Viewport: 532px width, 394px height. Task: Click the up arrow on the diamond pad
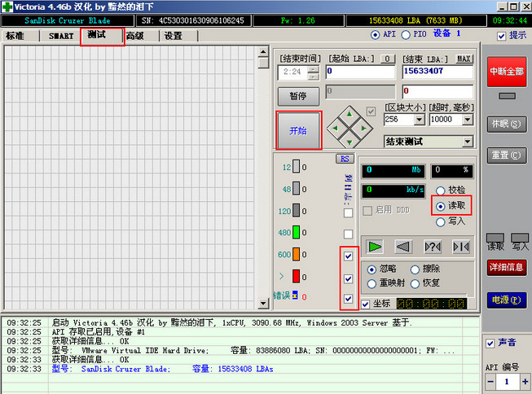[x=350, y=114]
